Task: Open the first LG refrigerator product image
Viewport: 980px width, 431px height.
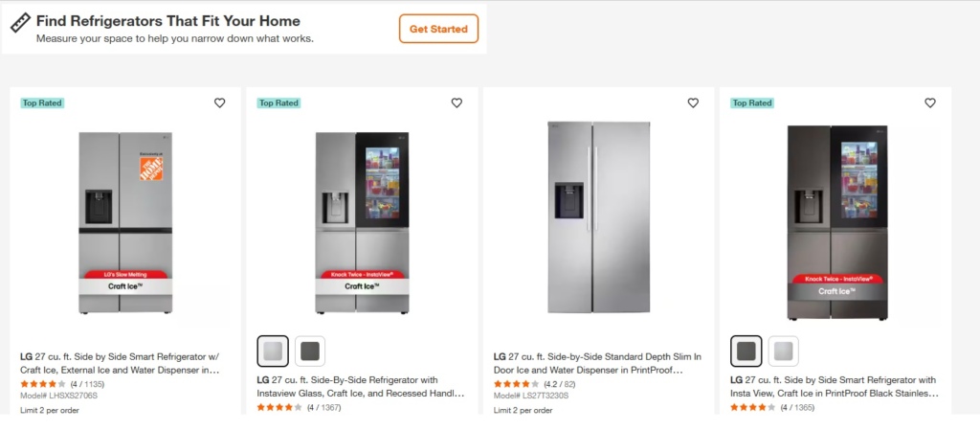Action: (x=125, y=222)
